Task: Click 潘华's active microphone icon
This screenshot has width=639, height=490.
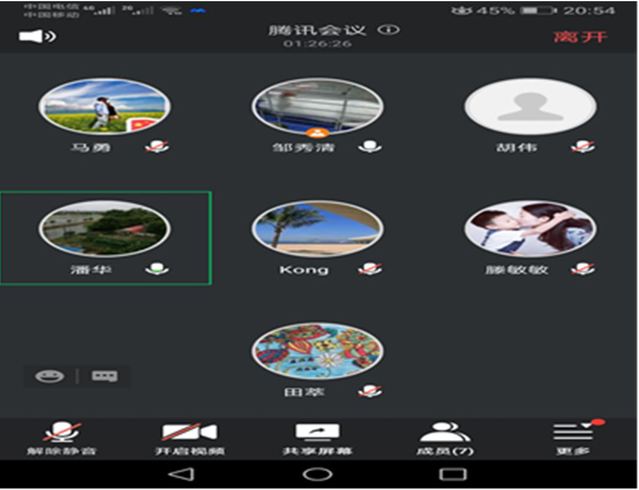Action: [155, 269]
